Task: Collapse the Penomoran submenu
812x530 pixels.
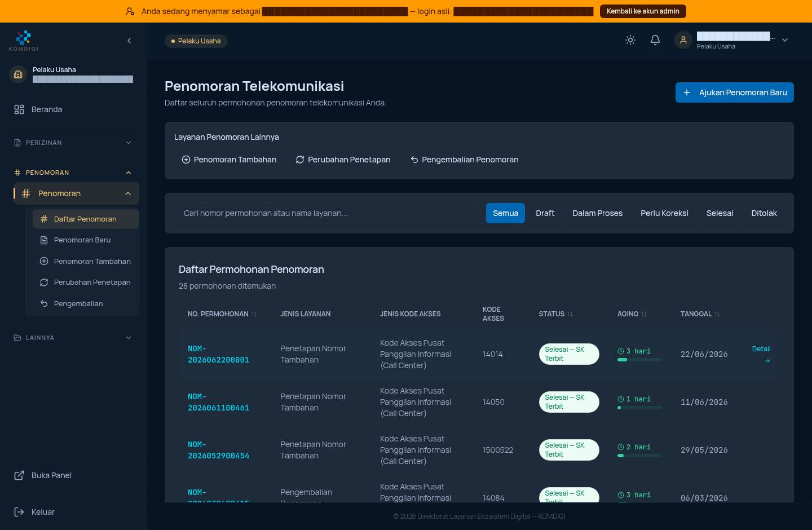Action: point(128,193)
